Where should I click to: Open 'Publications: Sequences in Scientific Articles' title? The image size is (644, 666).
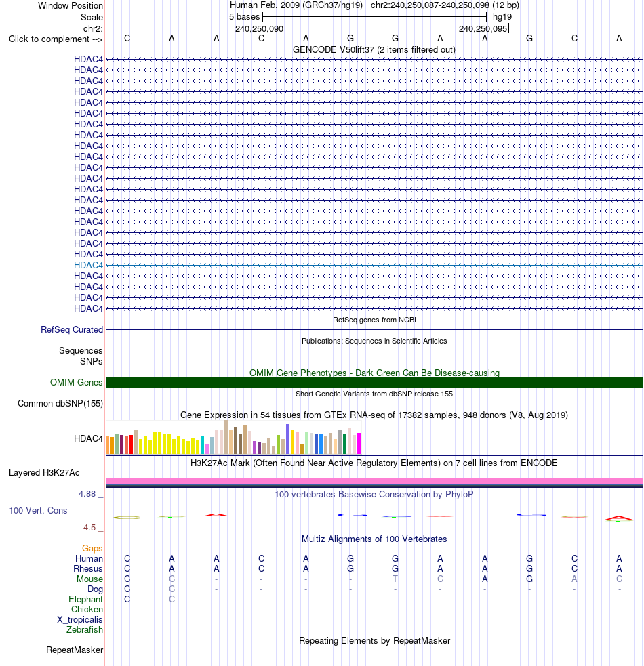click(x=374, y=341)
